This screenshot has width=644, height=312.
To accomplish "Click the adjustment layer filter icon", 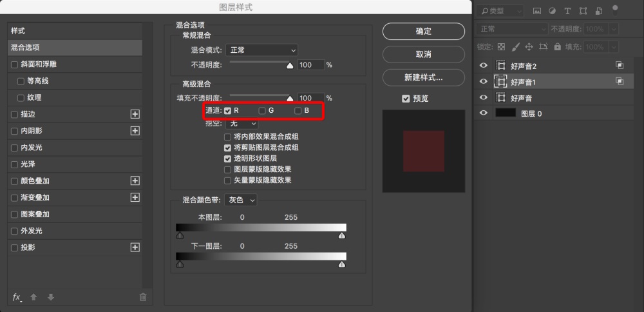I will [553, 11].
